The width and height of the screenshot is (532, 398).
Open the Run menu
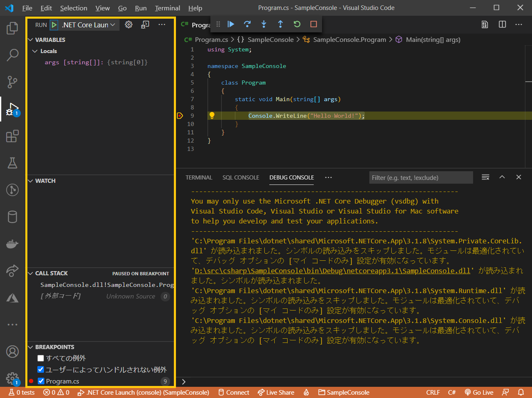141,8
